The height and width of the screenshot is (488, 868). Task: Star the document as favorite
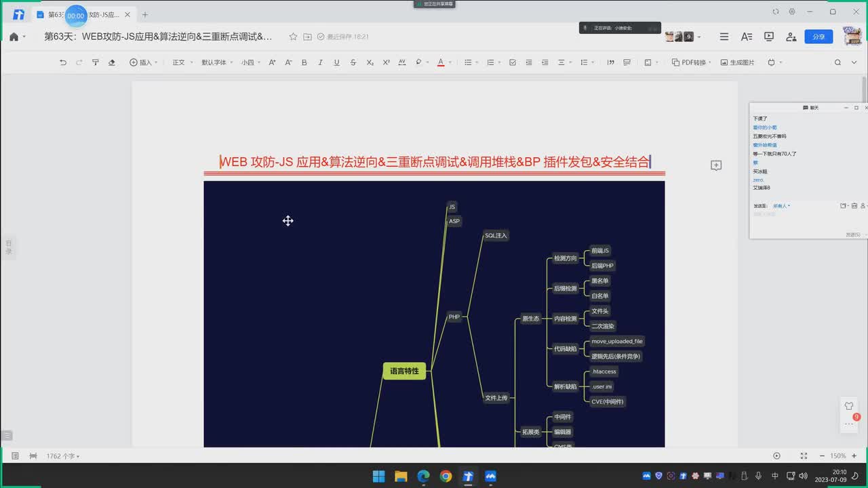293,37
